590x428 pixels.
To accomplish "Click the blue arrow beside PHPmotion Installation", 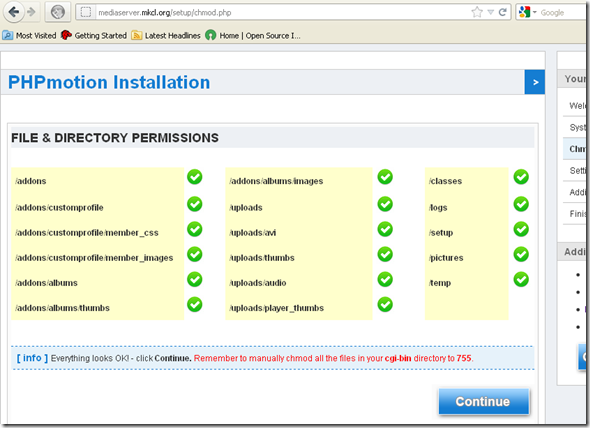I will 535,82.
